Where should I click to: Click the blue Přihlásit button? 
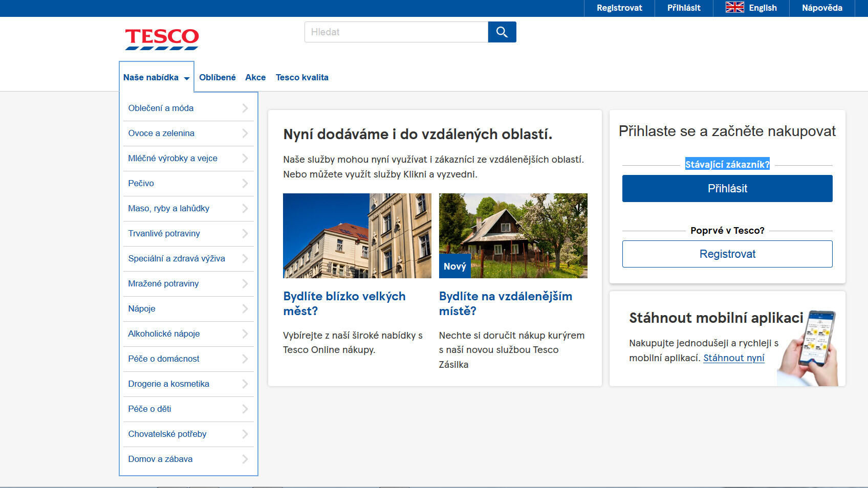[x=727, y=188]
